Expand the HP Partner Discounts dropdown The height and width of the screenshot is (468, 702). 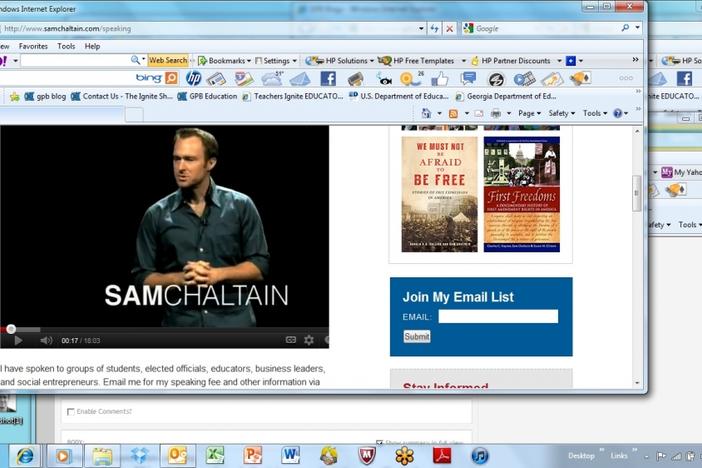point(559,60)
